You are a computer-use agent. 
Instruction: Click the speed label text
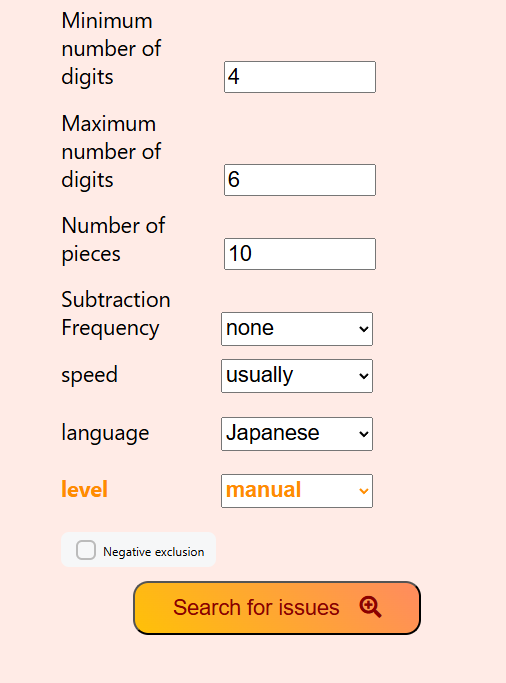tap(90, 375)
